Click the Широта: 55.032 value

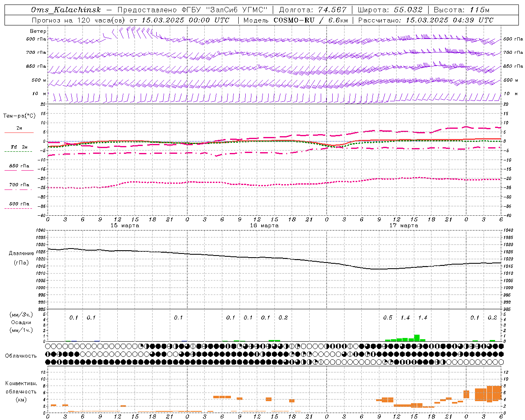point(390,10)
